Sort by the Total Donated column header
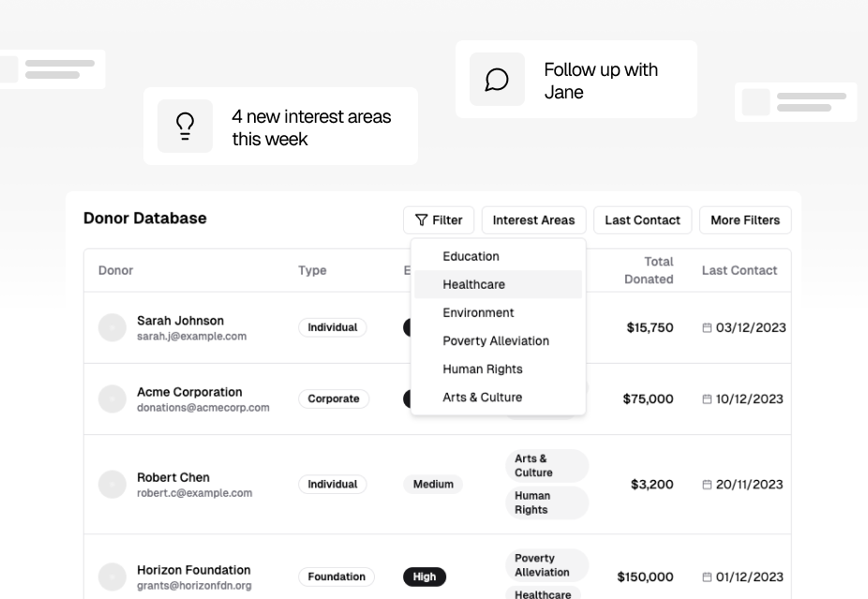 pyautogui.click(x=649, y=271)
